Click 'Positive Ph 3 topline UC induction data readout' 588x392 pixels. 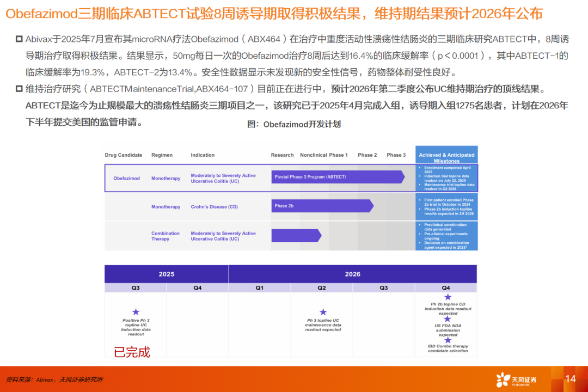pos(136,327)
